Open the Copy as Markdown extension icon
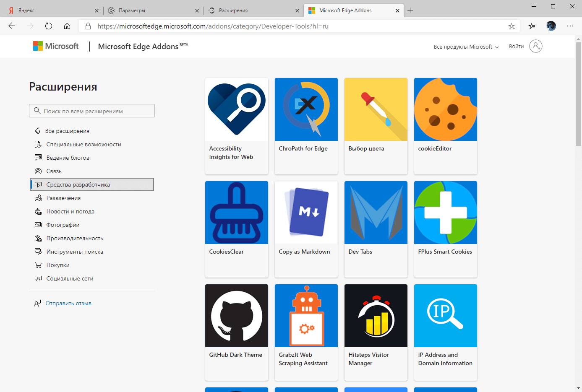Viewport: 582px width, 392px height. pyautogui.click(x=306, y=213)
